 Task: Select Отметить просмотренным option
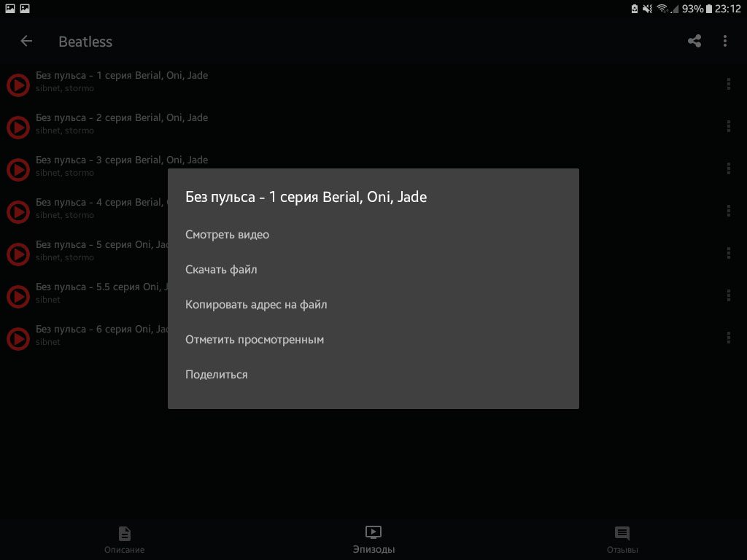point(373,340)
